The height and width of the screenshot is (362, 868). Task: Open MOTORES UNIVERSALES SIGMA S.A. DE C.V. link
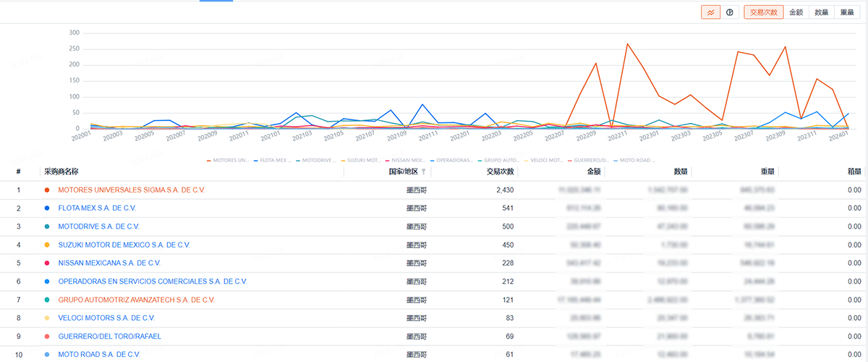click(131, 190)
